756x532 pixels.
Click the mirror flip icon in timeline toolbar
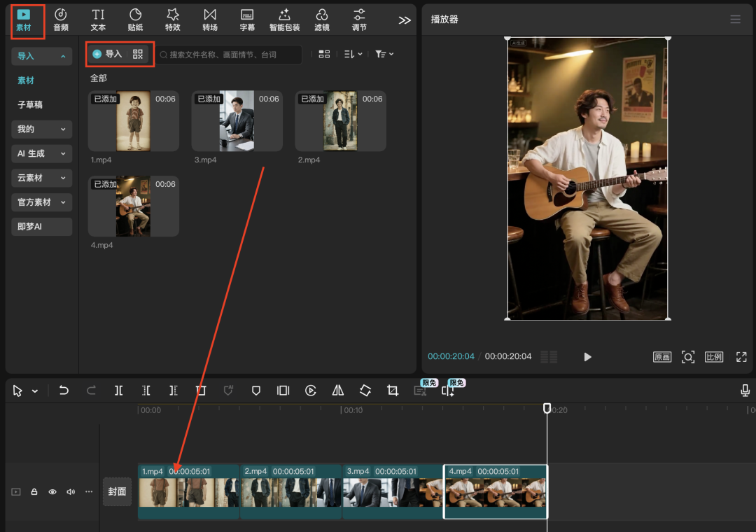[x=338, y=391]
